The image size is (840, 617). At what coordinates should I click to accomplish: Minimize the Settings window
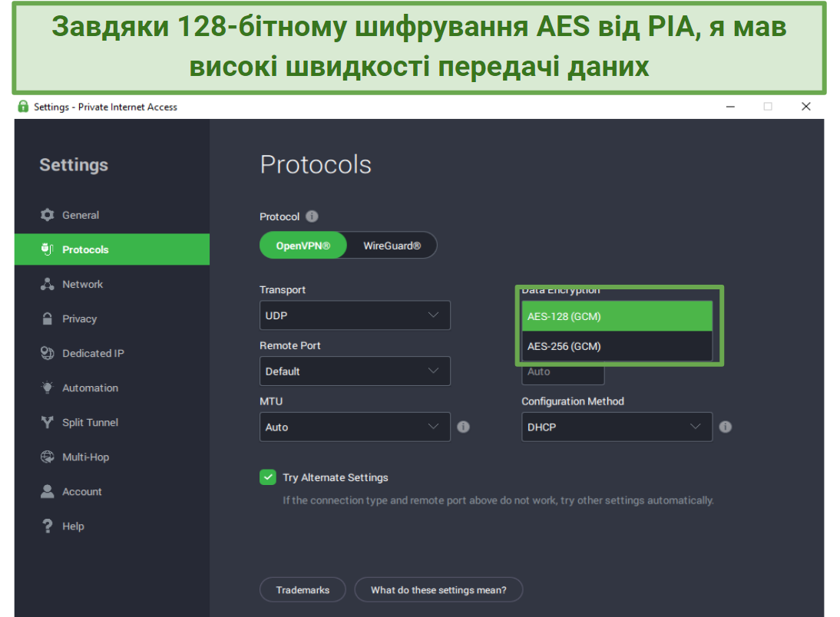click(x=730, y=107)
